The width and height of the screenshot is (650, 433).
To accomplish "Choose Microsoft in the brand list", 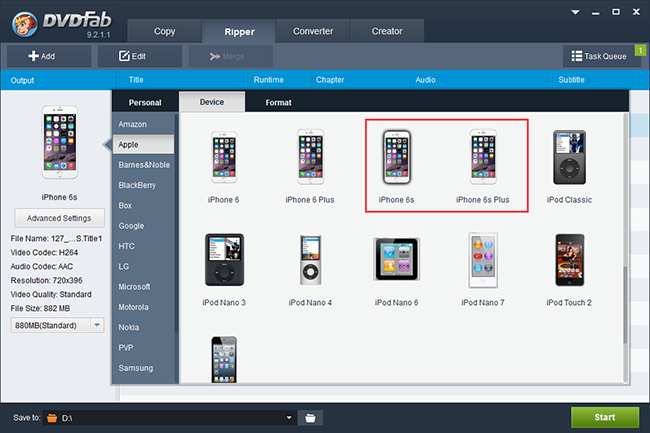I will coord(143,286).
